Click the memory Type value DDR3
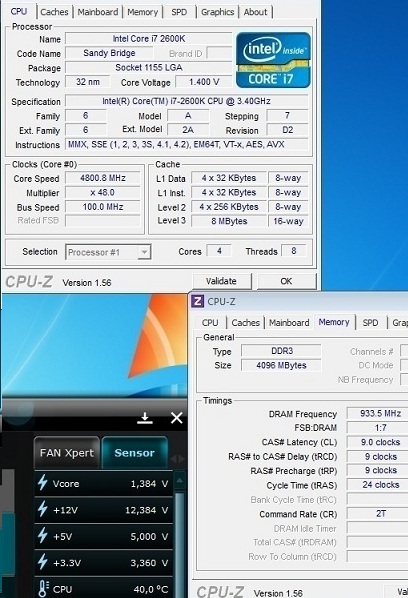408x598 pixels. click(281, 351)
